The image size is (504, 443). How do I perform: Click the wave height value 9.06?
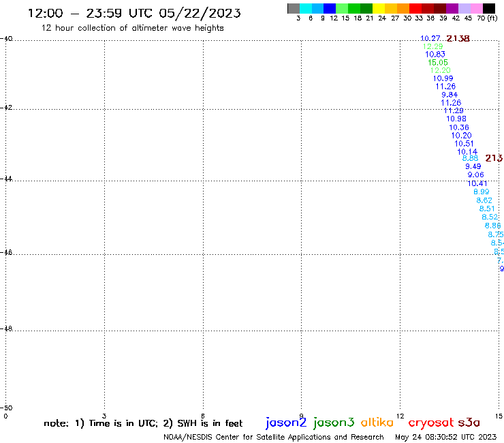coord(475,174)
